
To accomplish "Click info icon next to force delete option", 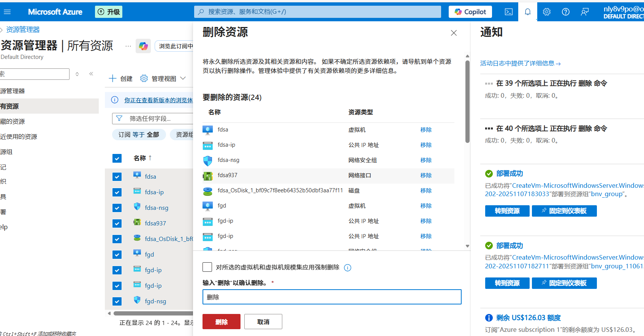I will click(347, 268).
